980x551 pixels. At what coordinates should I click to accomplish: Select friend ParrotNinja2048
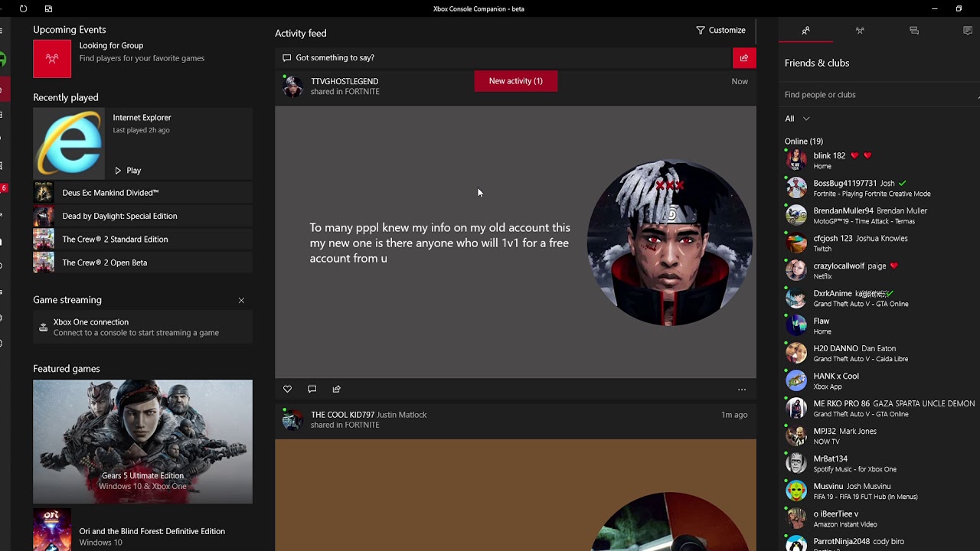pyautogui.click(x=879, y=543)
